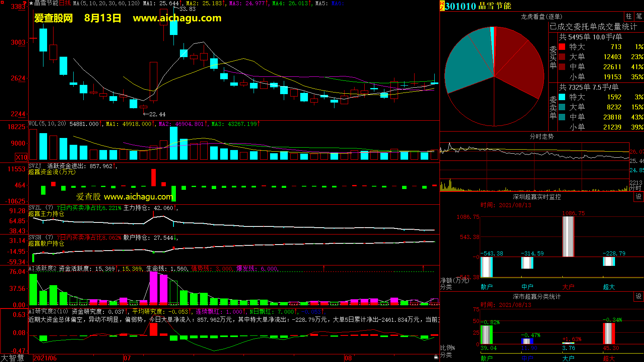644x362 pixels.
Task: Open 设 settings for 深市超赢分类统计 panel
Action: (639, 296)
